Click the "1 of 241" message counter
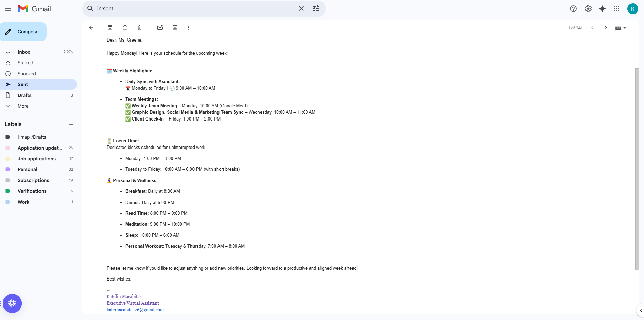Image resolution: width=644 pixels, height=320 pixels. pyautogui.click(x=575, y=28)
